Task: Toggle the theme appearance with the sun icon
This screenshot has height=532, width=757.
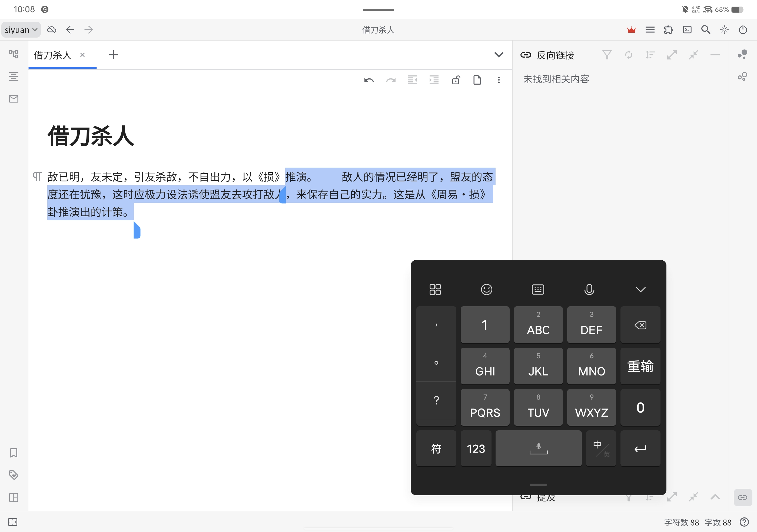Action: click(x=724, y=30)
